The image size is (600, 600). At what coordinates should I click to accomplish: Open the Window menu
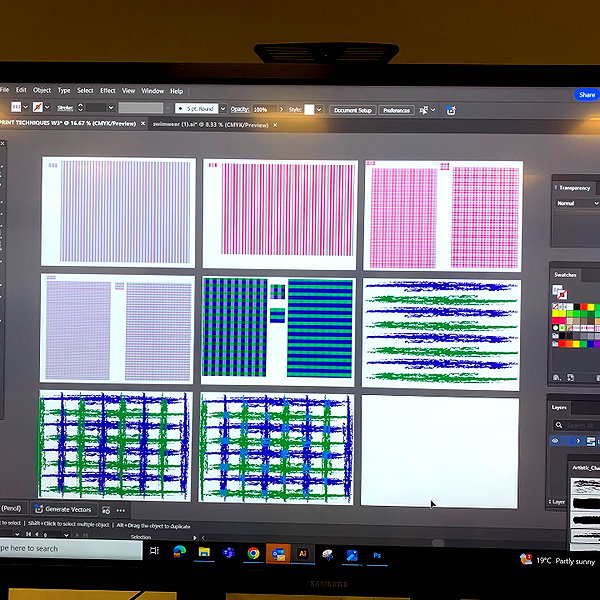pos(152,91)
